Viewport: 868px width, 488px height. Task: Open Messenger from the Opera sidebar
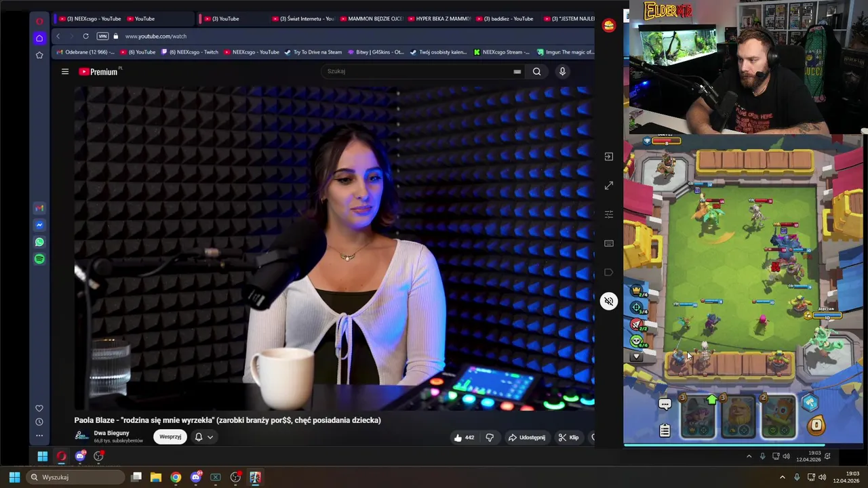tap(39, 225)
